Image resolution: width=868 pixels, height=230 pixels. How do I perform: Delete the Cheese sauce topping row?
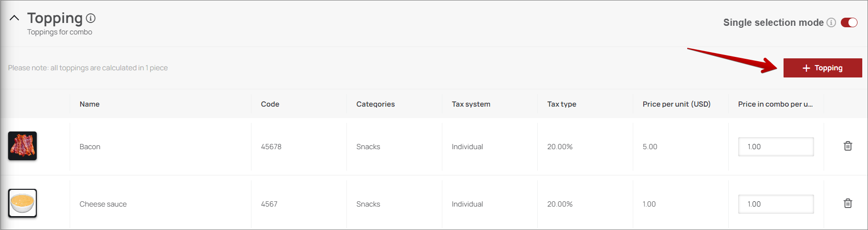pos(847,203)
